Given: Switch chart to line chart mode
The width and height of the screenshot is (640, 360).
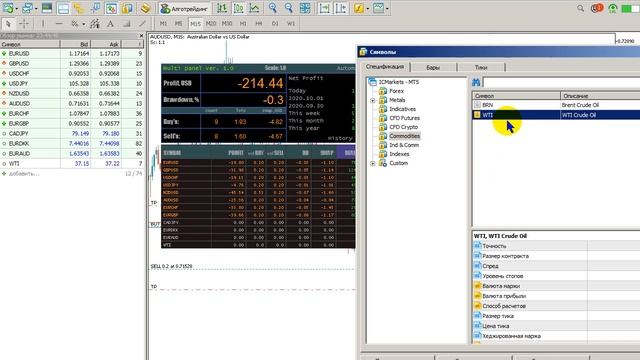Looking at the screenshot, I should [254, 8].
